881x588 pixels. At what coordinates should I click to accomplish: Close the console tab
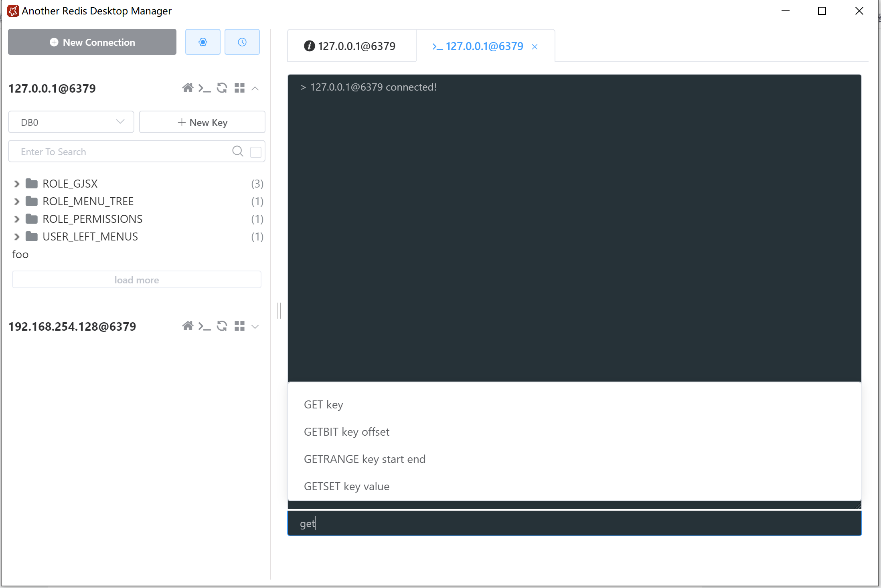tap(535, 47)
